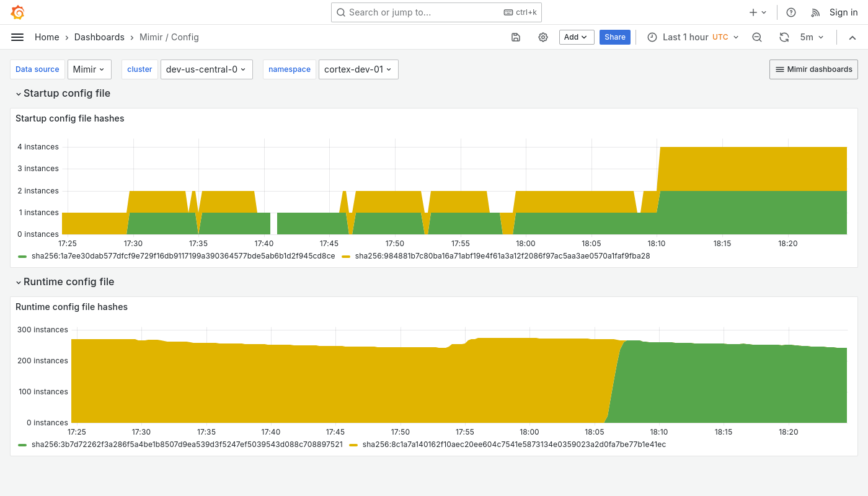Open the Mimir dashboards list

coord(813,69)
